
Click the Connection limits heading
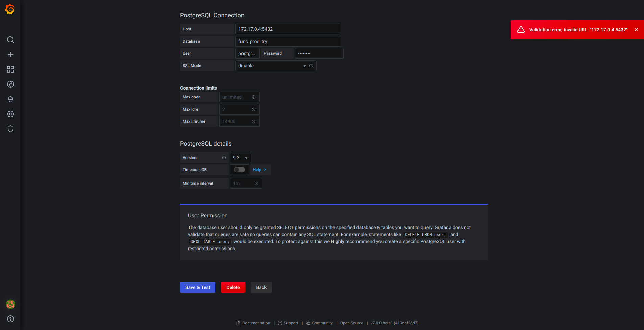pyautogui.click(x=199, y=88)
